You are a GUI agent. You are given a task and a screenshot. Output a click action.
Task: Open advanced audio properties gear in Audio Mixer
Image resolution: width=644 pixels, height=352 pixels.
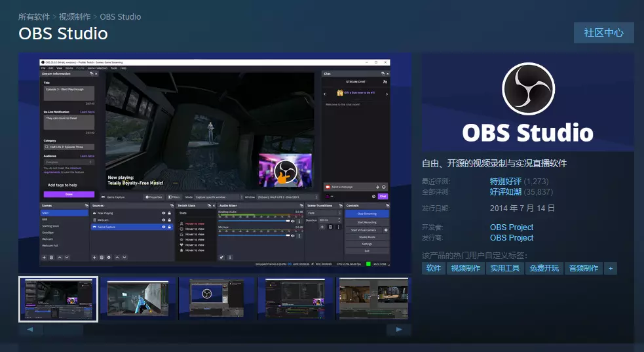coord(222,258)
